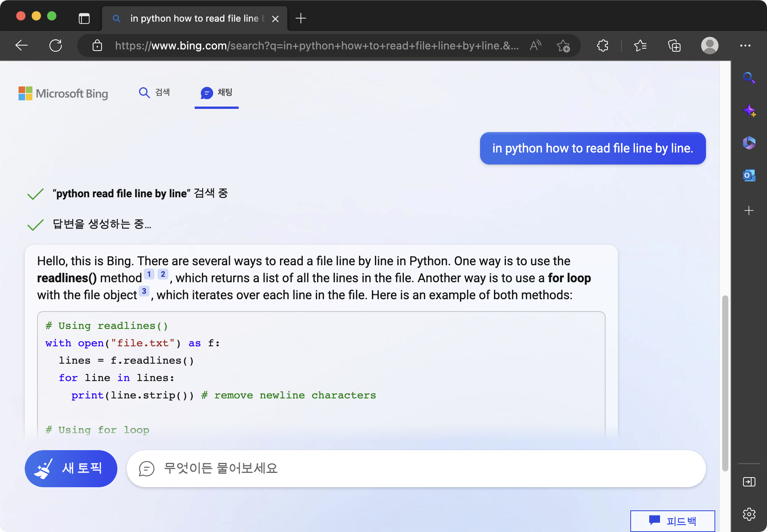Reload the current Bing page
Viewport: 767px width, 532px height.
point(56,46)
